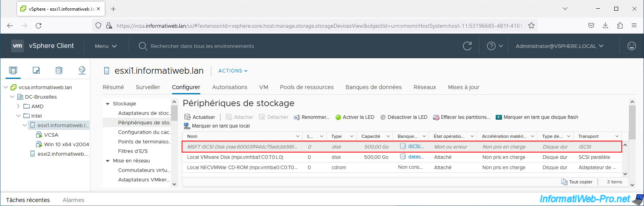Select the VCSA virtual machine
Viewport: 644px width, 206px height.
click(x=51, y=135)
